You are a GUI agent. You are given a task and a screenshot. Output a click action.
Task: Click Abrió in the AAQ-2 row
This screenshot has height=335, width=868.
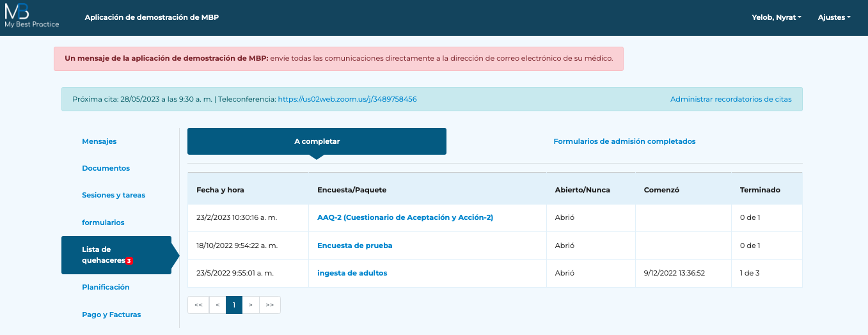[x=565, y=217]
